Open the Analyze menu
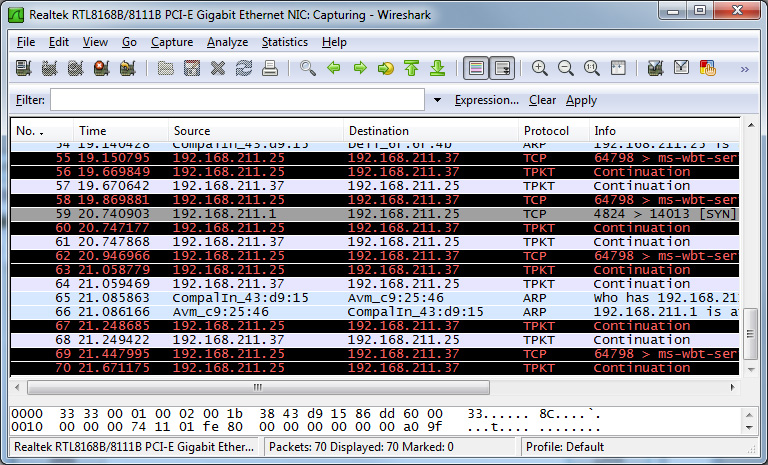The image size is (768, 465). (x=227, y=42)
